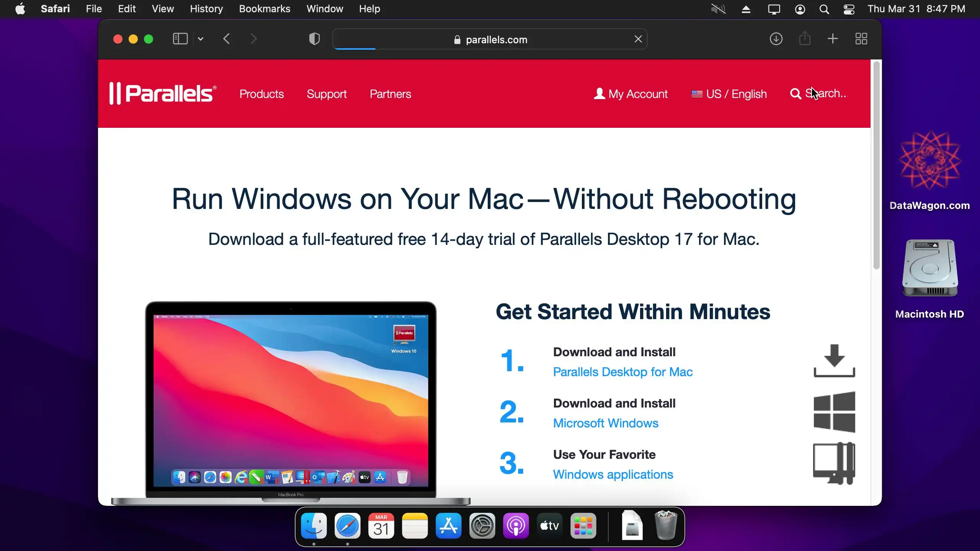
Task: Open the US / English language selector
Action: click(x=729, y=94)
